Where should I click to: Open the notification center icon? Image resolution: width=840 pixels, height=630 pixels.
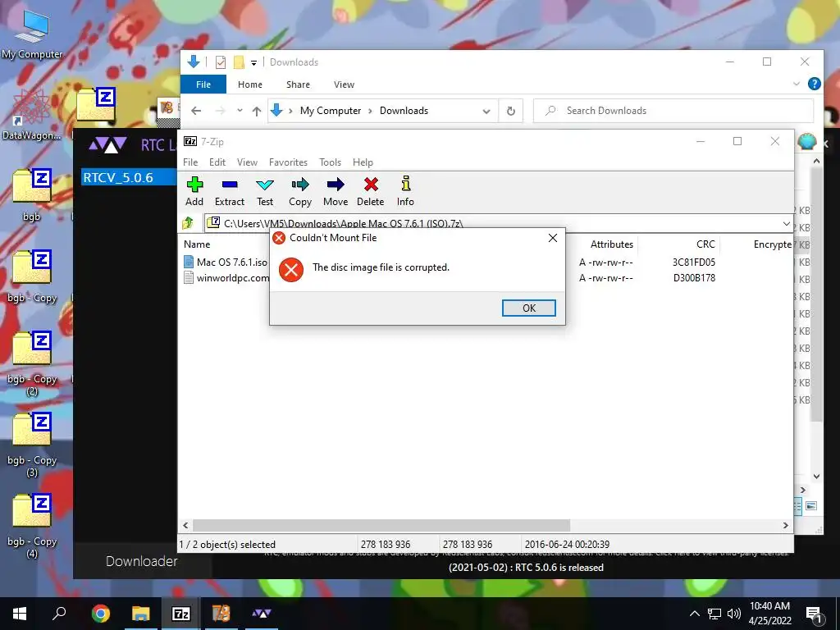(815, 615)
